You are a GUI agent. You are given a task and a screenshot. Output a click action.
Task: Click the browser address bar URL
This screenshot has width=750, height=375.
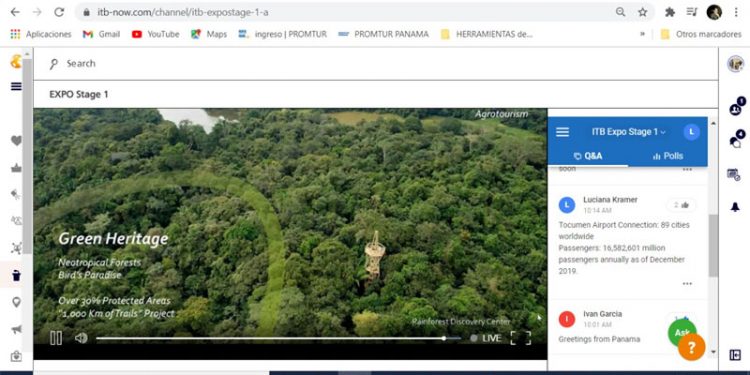(x=183, y=12)
